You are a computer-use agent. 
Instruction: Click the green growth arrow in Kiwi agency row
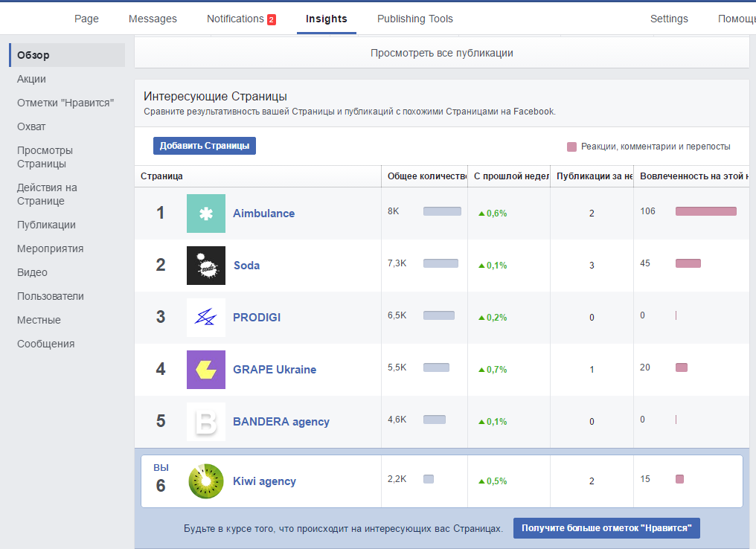point(481,481)
